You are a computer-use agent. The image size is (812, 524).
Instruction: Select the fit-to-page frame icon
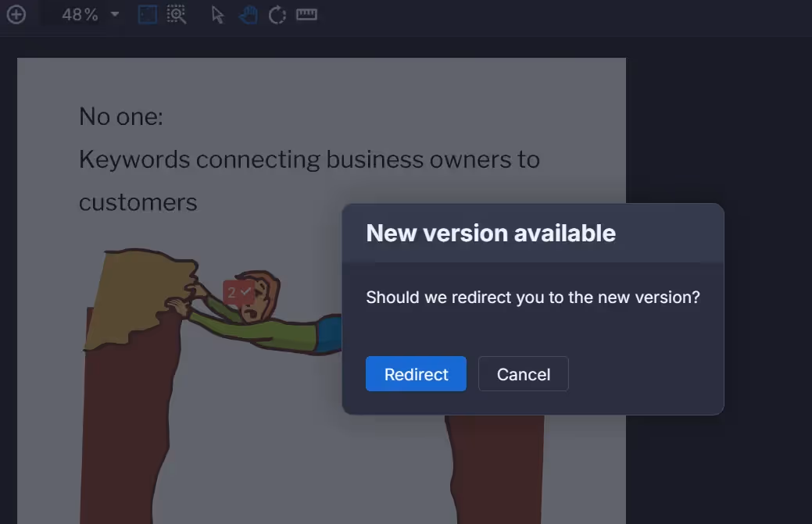(x=148, y=15)
